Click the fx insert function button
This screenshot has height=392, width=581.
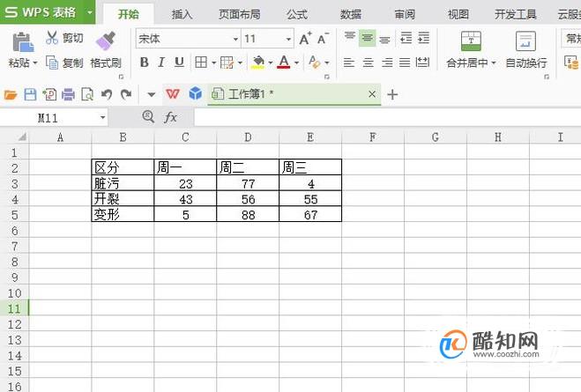170,117
